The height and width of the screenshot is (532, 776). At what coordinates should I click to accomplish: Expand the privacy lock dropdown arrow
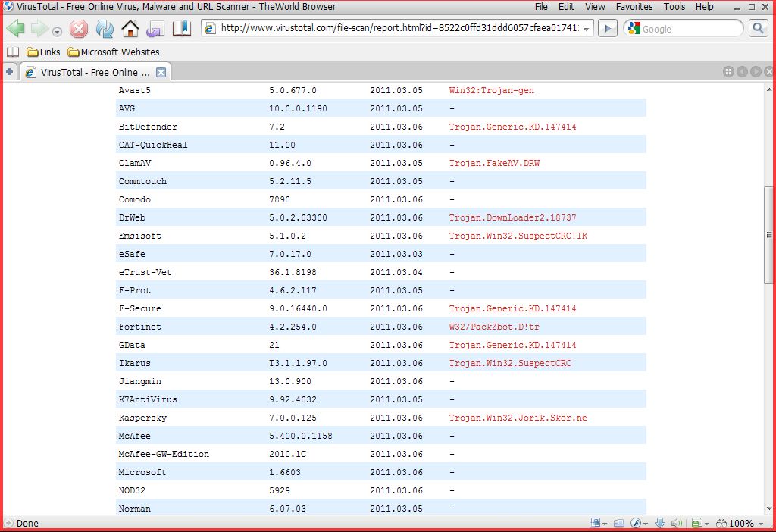604,524
